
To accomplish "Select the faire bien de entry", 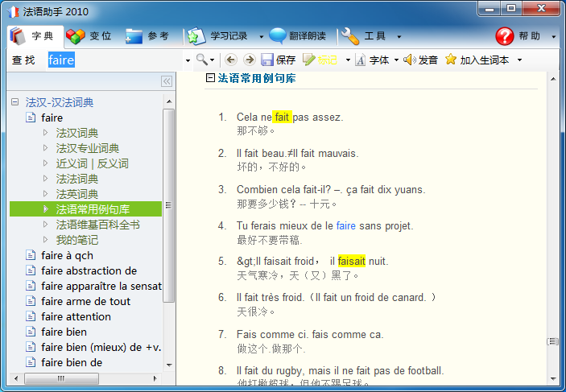I will (x=72, y=362).
